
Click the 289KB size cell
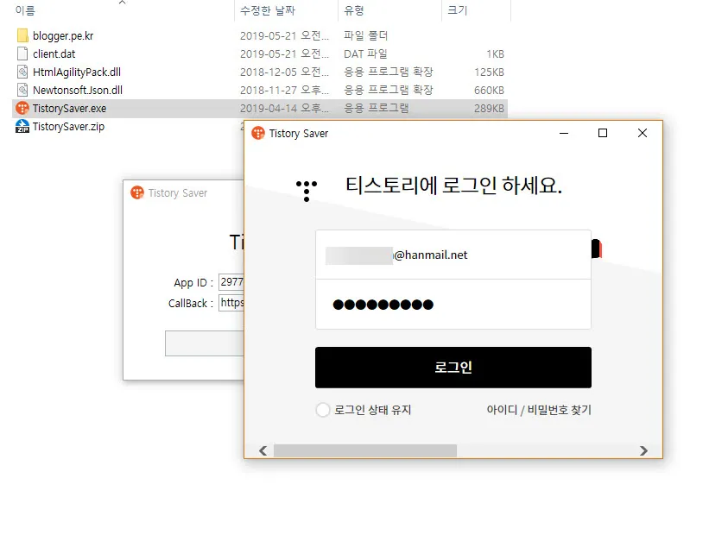pyautogui.click(x=489, y=108)
